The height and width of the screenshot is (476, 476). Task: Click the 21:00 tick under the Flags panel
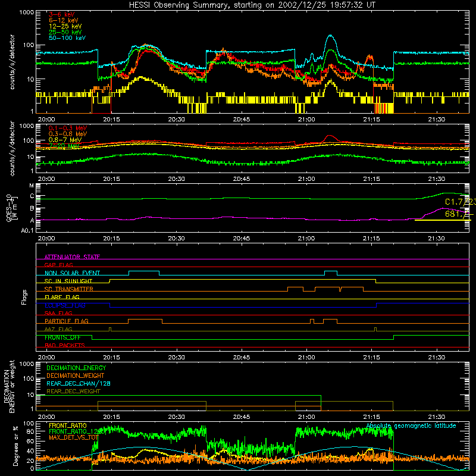pos(306,358)
